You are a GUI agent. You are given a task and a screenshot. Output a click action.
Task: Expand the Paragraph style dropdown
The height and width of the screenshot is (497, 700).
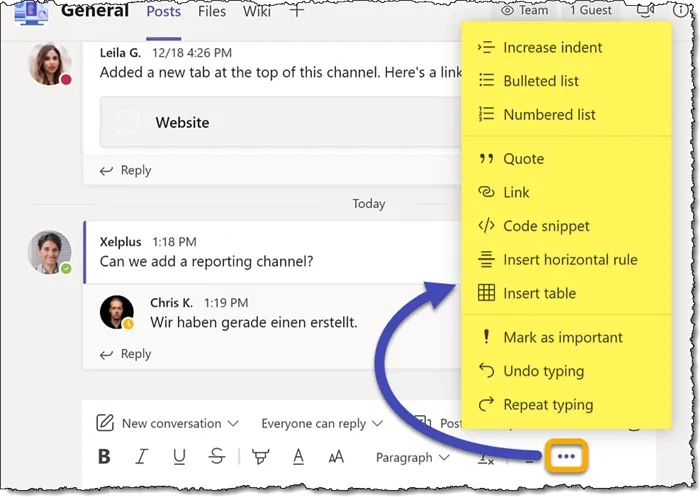[x=417, y=457]
